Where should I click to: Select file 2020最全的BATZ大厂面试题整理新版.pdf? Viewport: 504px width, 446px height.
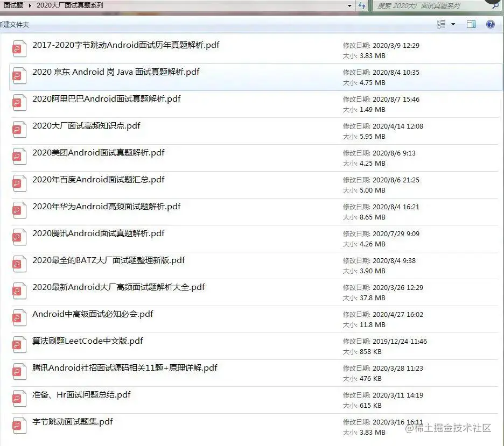[x=109, y=261]
